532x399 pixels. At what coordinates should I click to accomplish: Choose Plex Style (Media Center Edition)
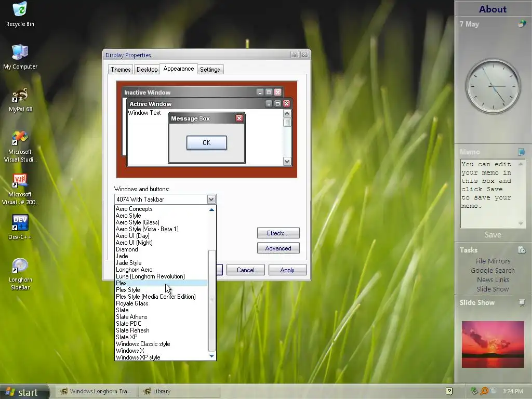click(x=161, y=297)
